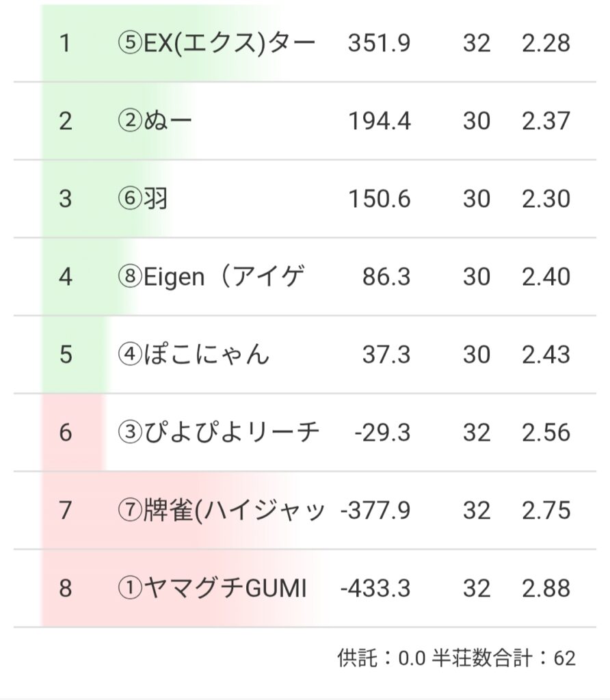Viewport: 610px width, 700px height.
Task: Click the score 351.9
Action: click(x=379, y=44)
